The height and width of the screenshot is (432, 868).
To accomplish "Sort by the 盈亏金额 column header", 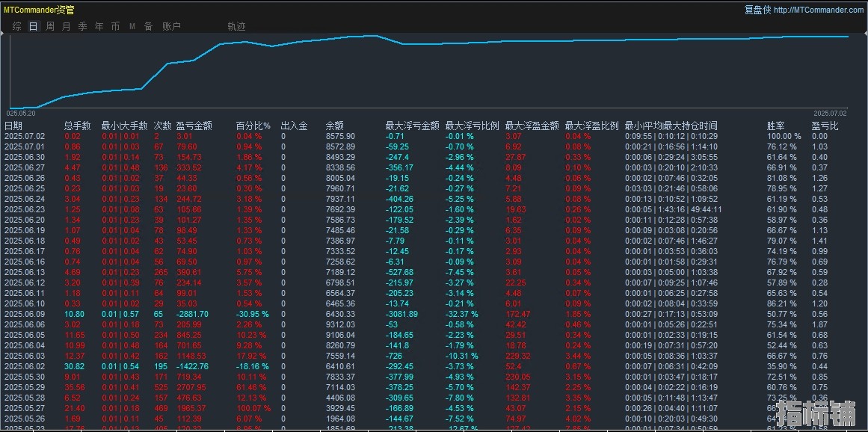I will (x=194, y=126).
